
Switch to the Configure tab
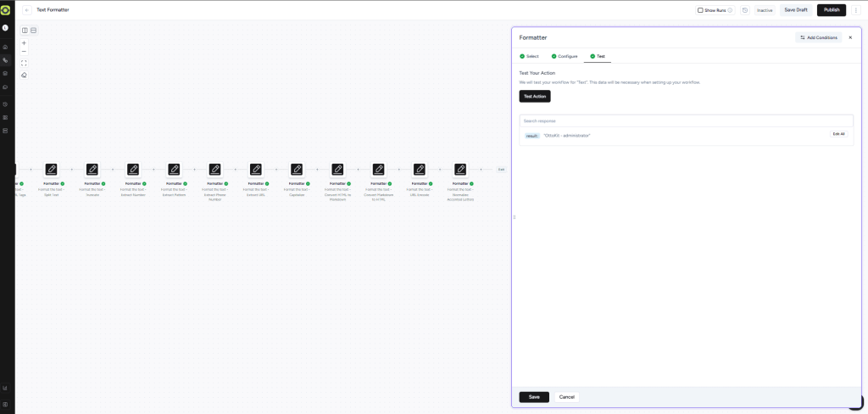(564, 56)
